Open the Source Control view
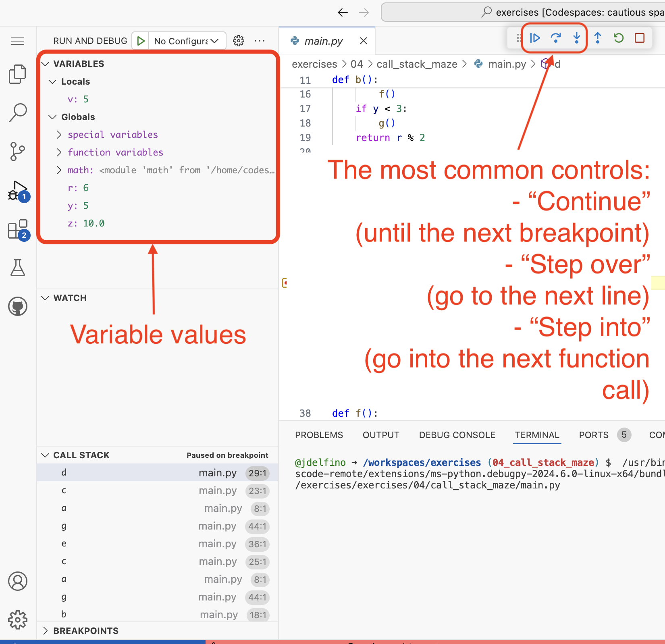665x644 pixels. click(x=18, y=152)
